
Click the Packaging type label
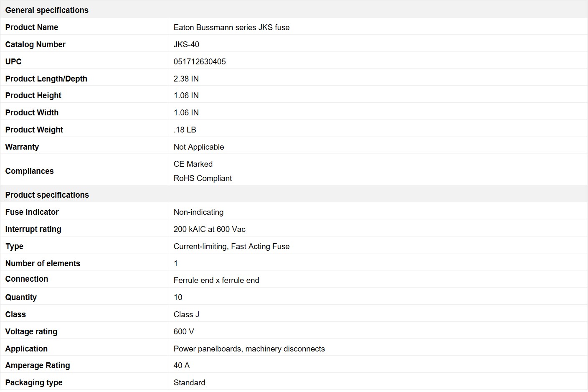(34, 382)
